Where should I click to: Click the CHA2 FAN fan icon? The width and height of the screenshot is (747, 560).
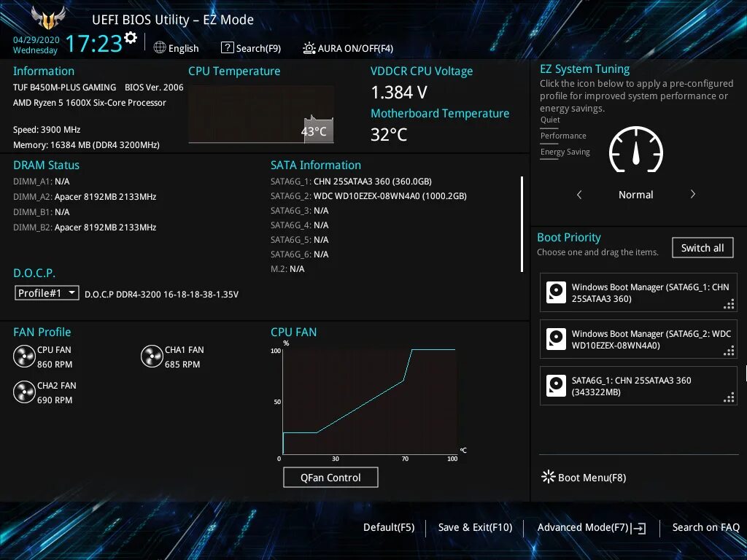coord(24,392)
